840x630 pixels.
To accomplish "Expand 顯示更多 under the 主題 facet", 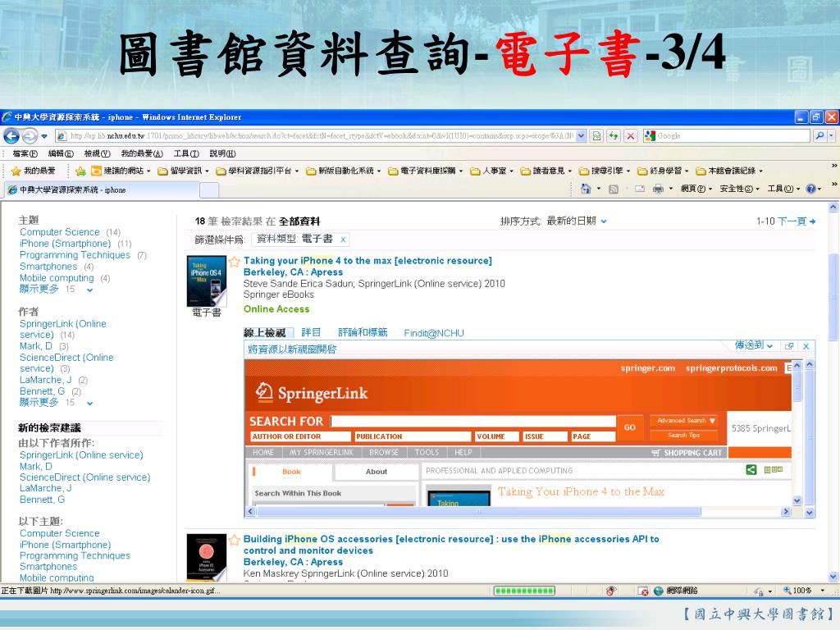I will pos(56,290).
